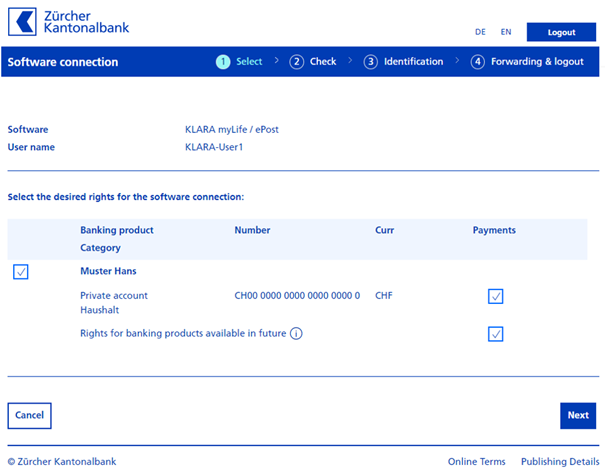
Task: Toggle Payments checkbox for Private account
Action: (x=495, y=296)
